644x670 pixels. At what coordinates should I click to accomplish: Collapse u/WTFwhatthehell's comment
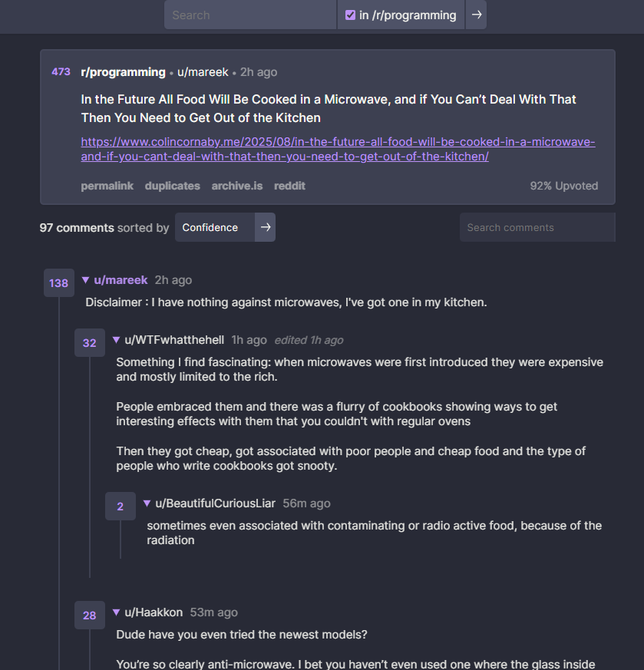[x=116, y=340]
